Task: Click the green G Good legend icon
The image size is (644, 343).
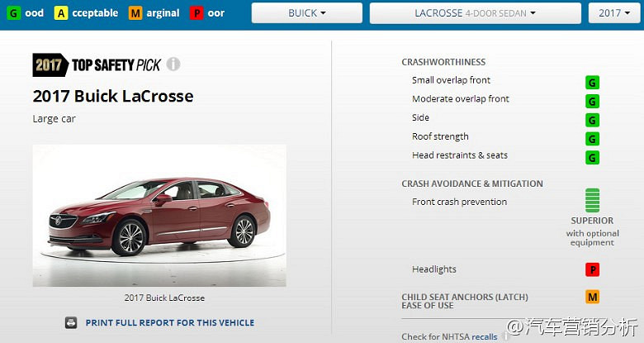Action: (x=13, y=13)
